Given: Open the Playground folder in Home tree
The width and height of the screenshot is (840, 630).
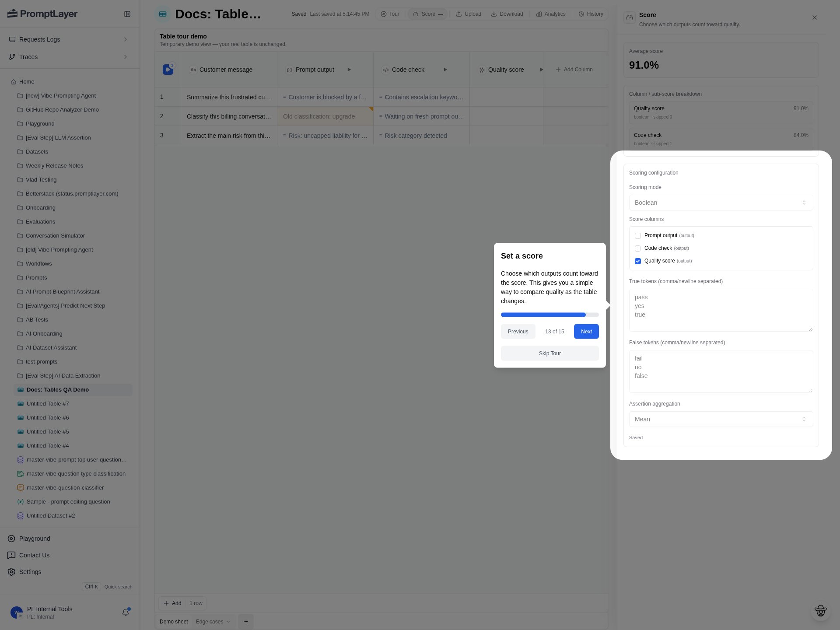Looking at the screenshot, I should click(x=40, y=124).
